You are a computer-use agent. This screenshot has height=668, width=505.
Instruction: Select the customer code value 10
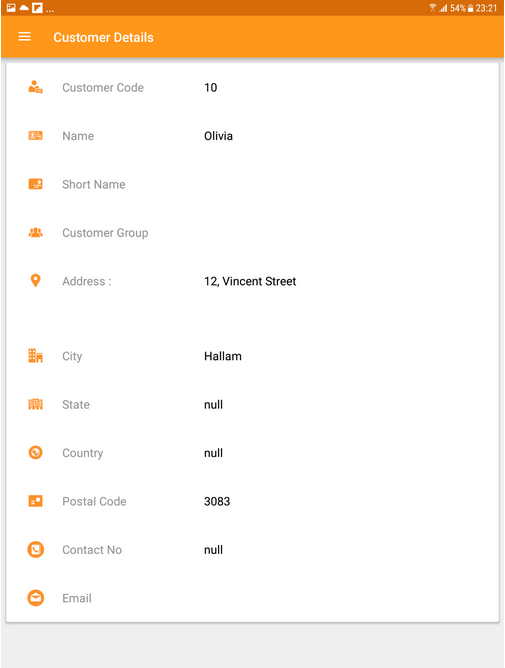211,87
